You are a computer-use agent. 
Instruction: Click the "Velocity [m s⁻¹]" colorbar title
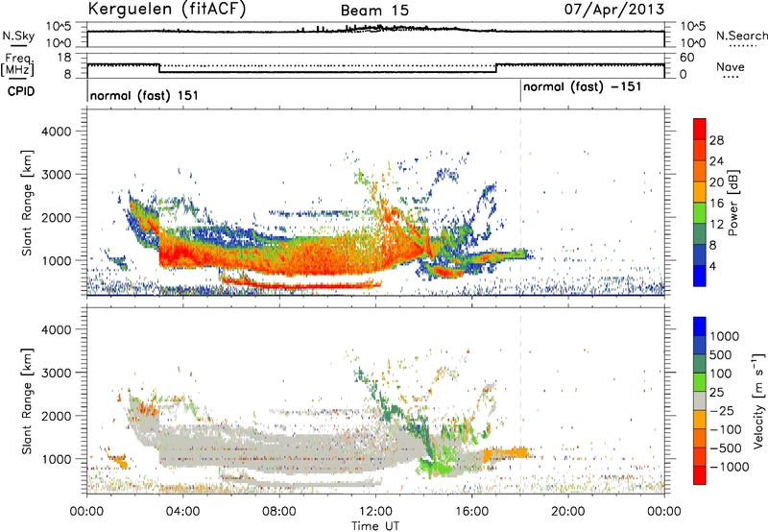point(758,400)
